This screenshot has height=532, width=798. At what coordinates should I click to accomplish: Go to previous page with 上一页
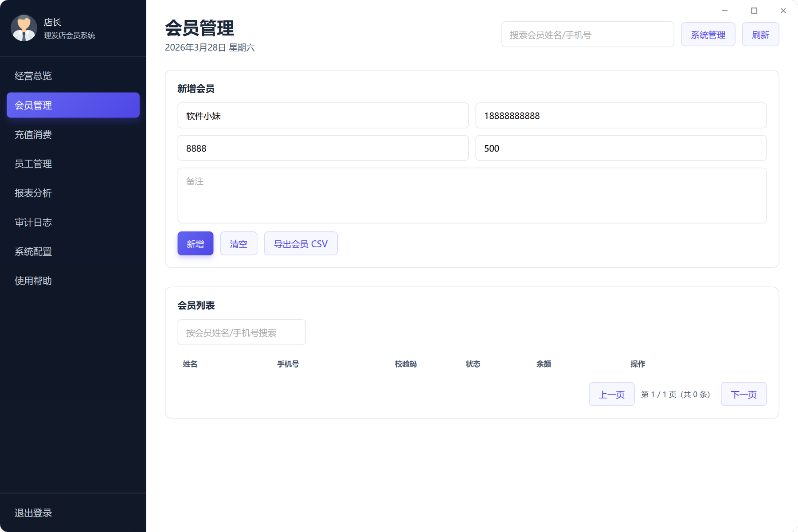click(612, 394)
